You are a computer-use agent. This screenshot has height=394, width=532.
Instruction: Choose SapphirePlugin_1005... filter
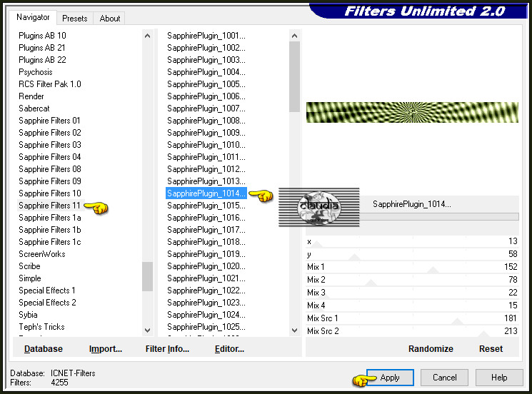206,84
